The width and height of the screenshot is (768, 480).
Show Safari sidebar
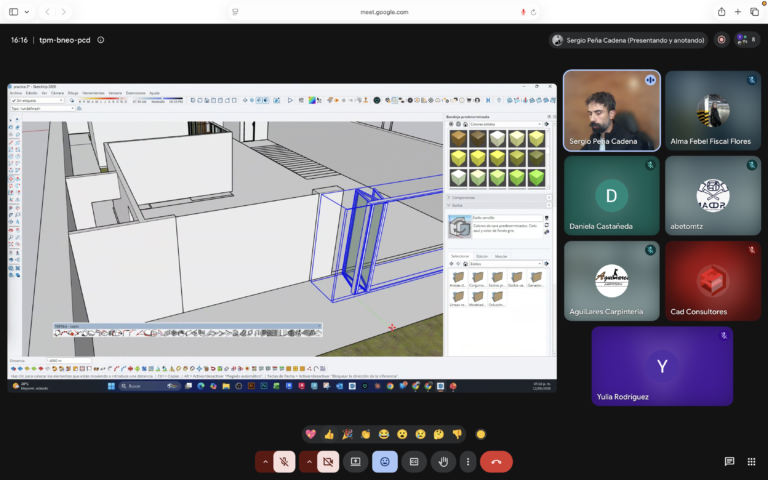tap(13, 12)
